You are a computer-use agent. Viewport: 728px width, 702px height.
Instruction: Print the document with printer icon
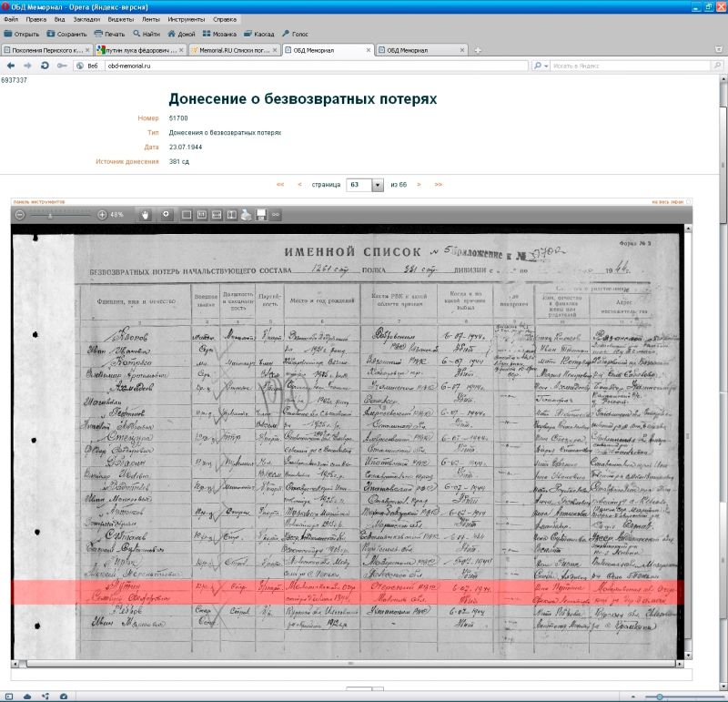(x=246, y=215)
